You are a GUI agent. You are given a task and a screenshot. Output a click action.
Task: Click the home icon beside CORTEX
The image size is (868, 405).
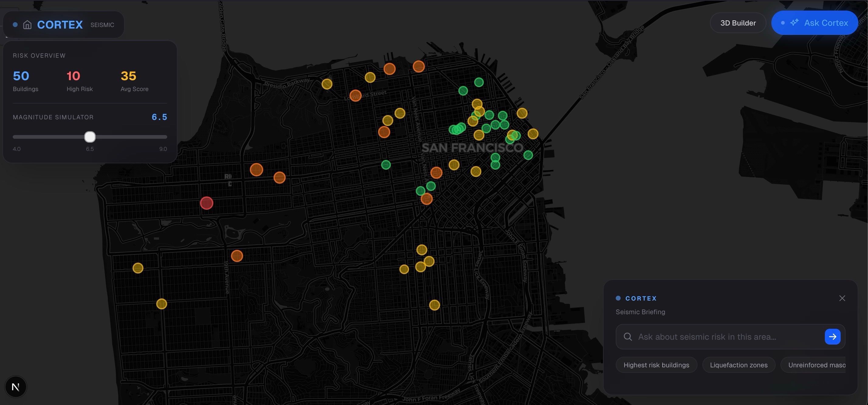point(27,25)
